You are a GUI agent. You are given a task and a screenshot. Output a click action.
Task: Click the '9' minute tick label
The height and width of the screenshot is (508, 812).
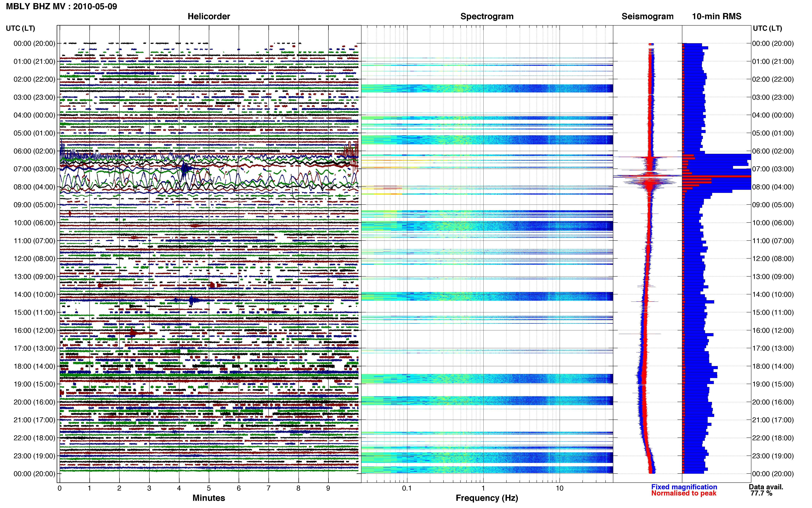(x=328, y=488)
